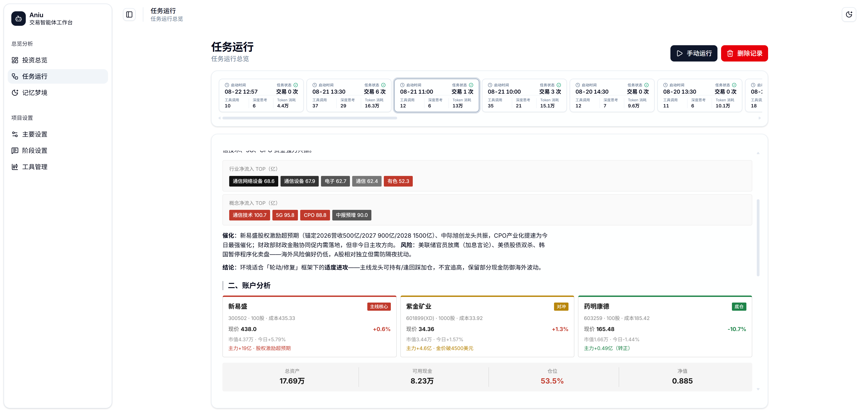
Task: Click the Aniu robot logo icon
Action: (18, 19)
